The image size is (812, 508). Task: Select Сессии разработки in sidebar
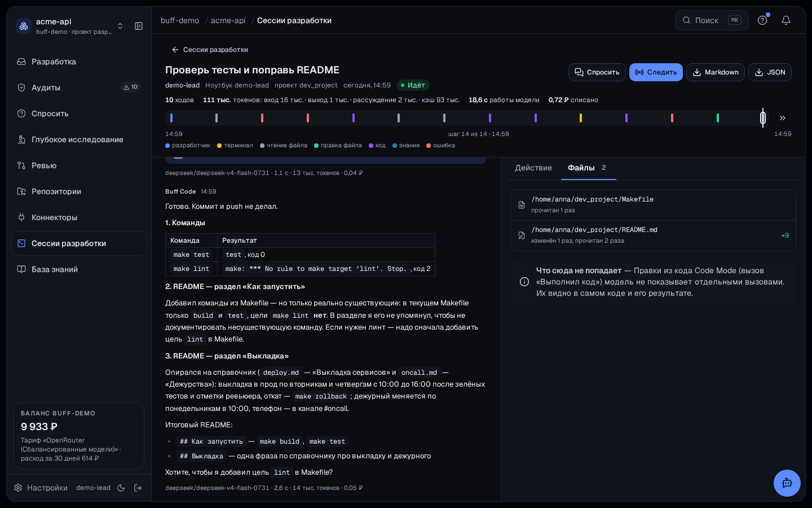pyautogui.click(x=79, y=243)
